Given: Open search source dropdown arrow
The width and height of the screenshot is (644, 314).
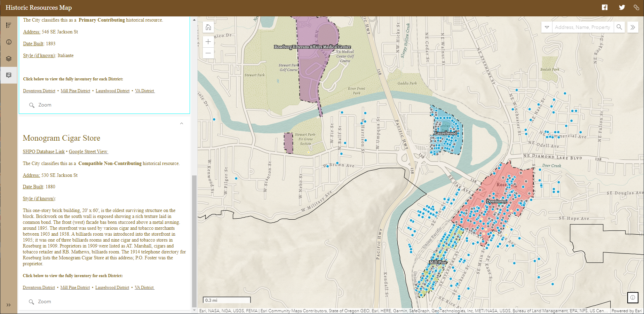Looking at the screenshot, I should point(547,27).
